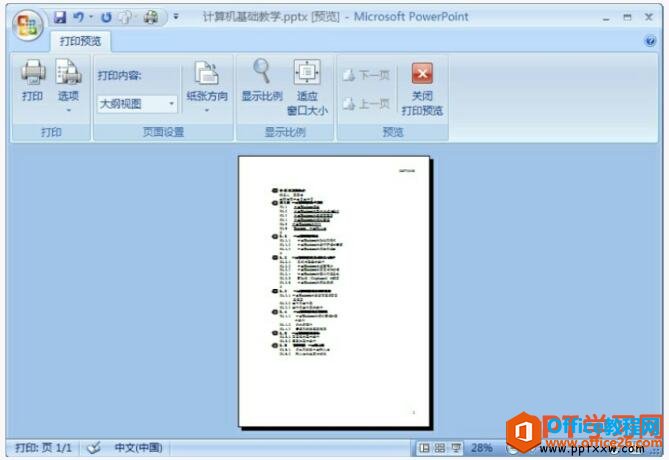Click 中文(中国) language indicator

point(138,448)
